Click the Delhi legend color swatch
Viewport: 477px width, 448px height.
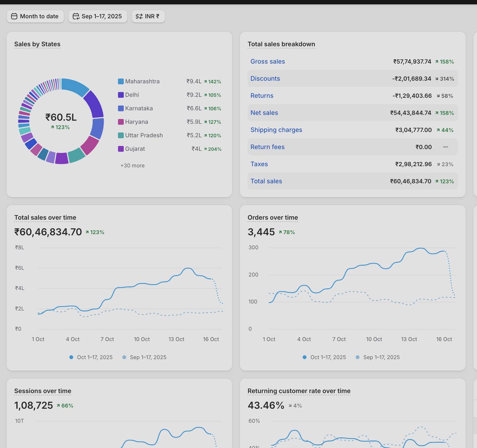click(121, 95)
